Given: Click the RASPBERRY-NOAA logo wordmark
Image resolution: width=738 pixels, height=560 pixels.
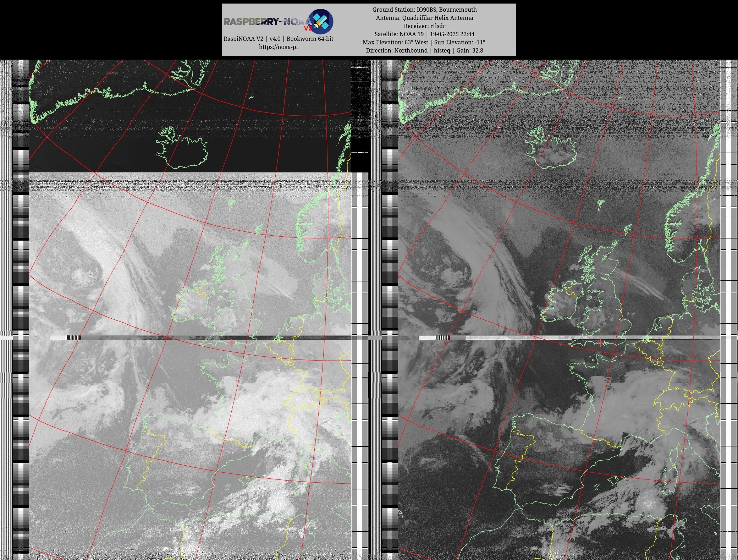Looking at the screenshot, I should click(x=268, y=22).
